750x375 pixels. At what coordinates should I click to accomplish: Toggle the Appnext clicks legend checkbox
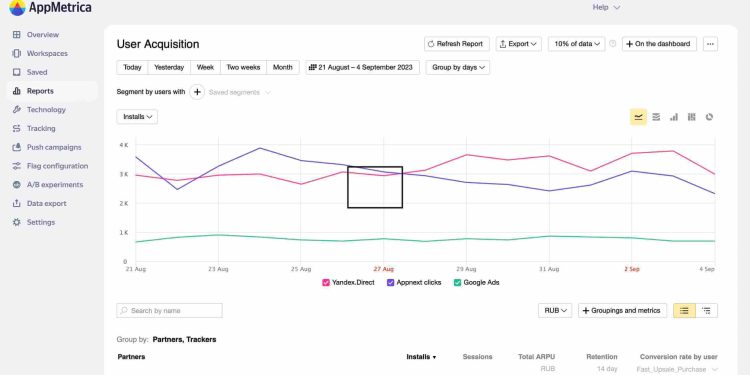390,283
